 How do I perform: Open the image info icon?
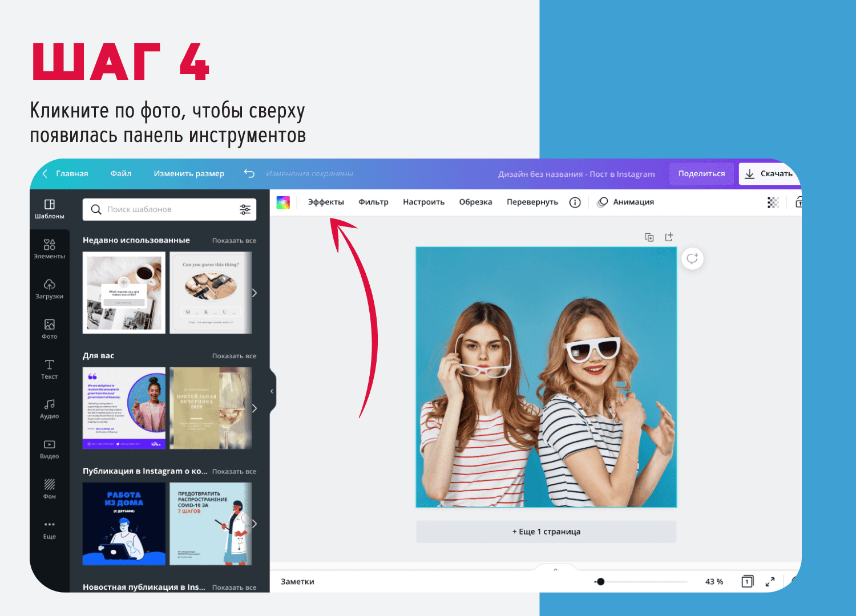(575, 202)
